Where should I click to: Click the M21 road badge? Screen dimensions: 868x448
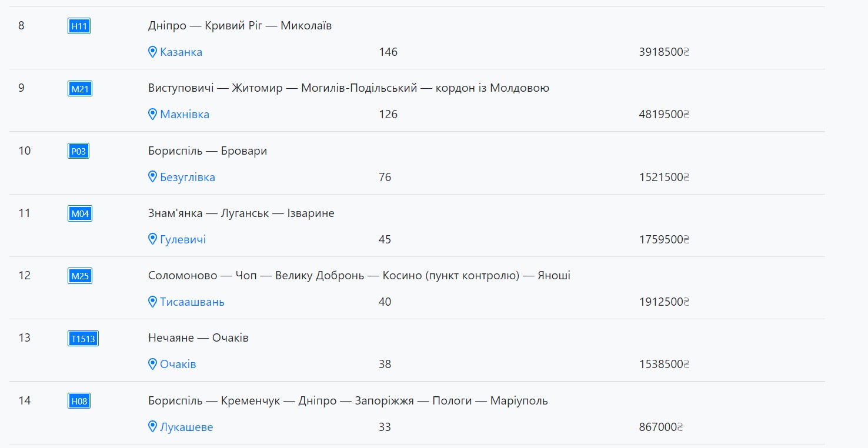(79, 89)
